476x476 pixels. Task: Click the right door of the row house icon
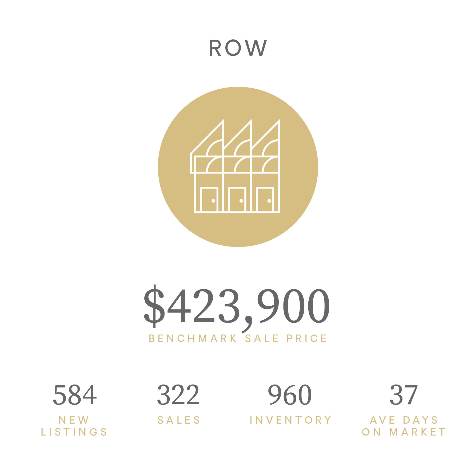[265, 200]
